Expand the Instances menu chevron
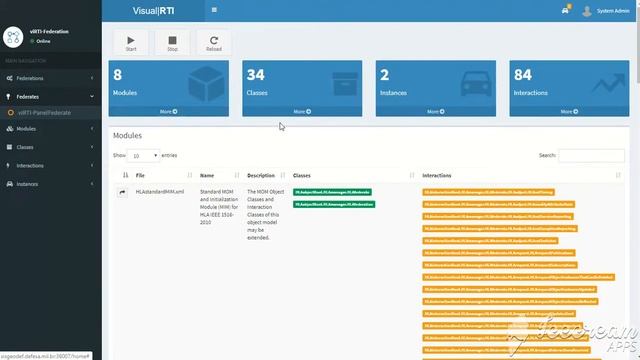The image size is (640, 360). pyautogui.click(x=92, y=184)
